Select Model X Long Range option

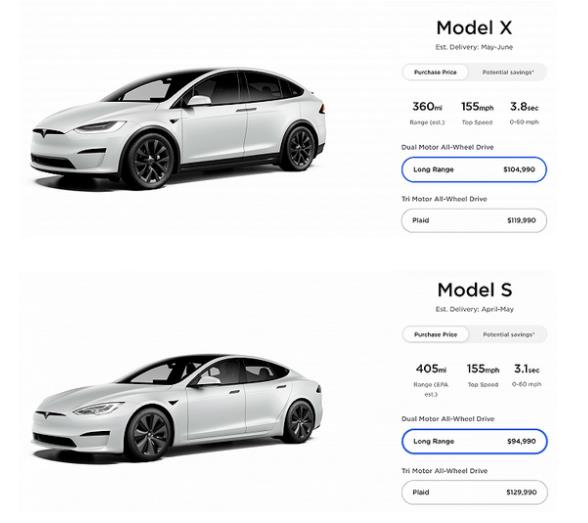474,169
